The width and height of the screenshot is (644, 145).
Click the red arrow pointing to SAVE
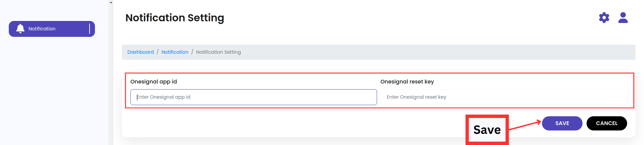point(525,125)
